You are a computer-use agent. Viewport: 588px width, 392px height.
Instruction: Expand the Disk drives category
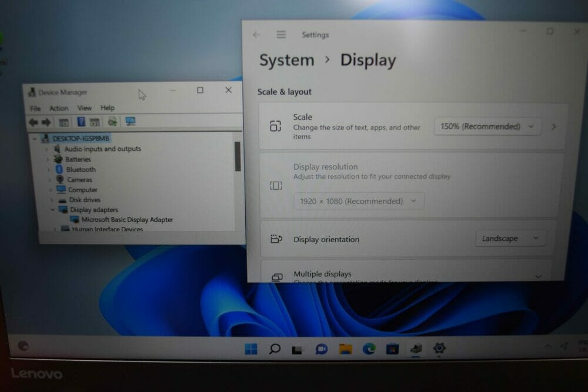click(x=51, y=200)
